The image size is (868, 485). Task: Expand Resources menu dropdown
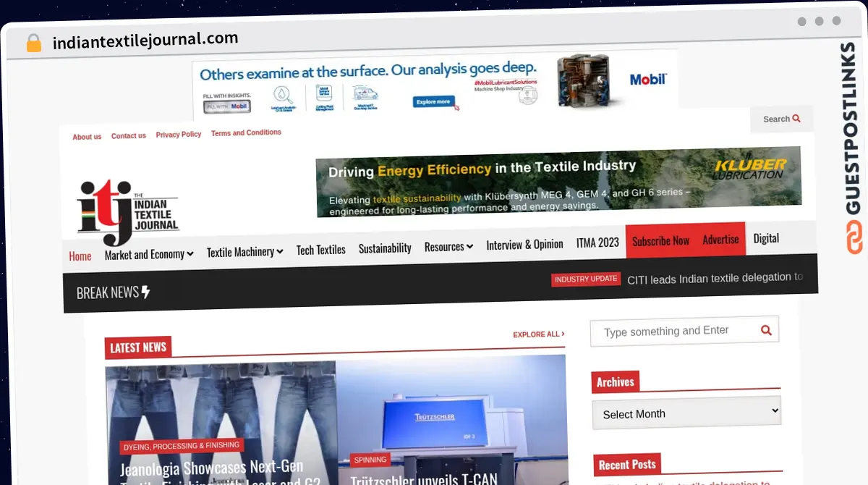(448, 247)
